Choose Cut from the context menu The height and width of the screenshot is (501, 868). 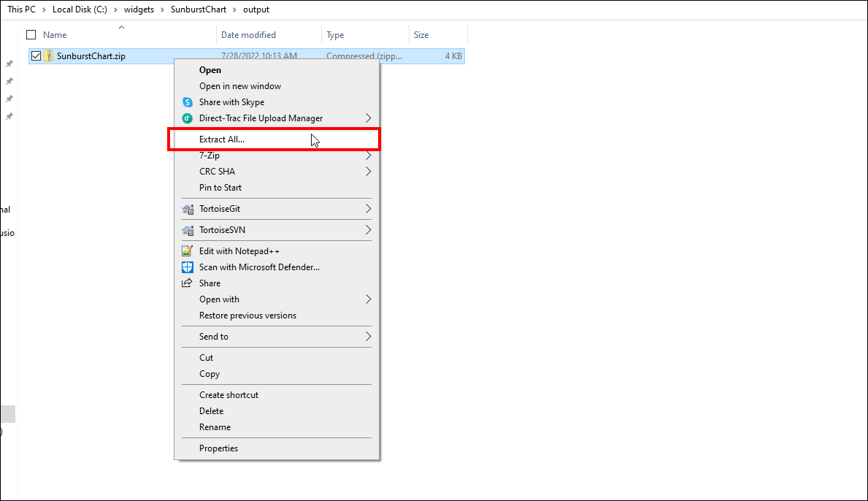(277, 358)
